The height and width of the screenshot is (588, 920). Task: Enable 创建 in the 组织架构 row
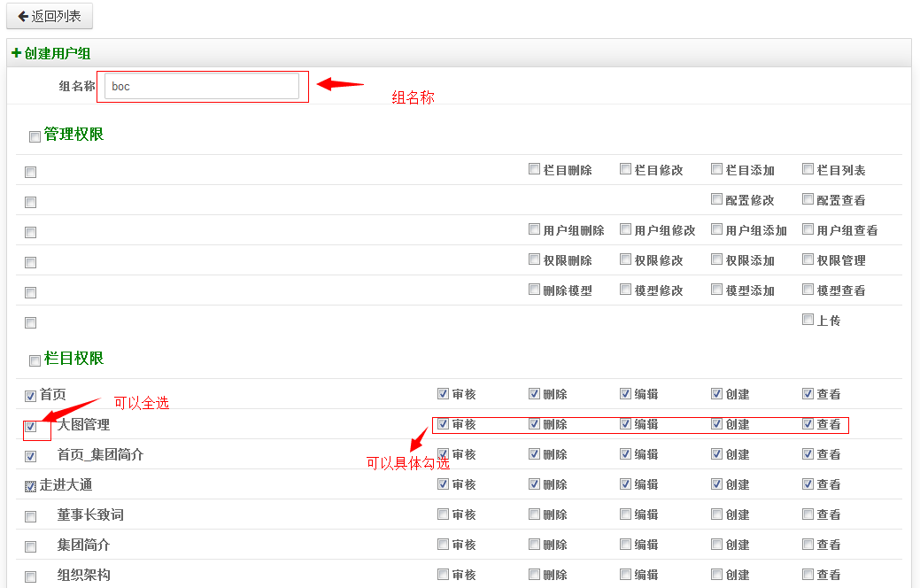[x=716, y=574]
